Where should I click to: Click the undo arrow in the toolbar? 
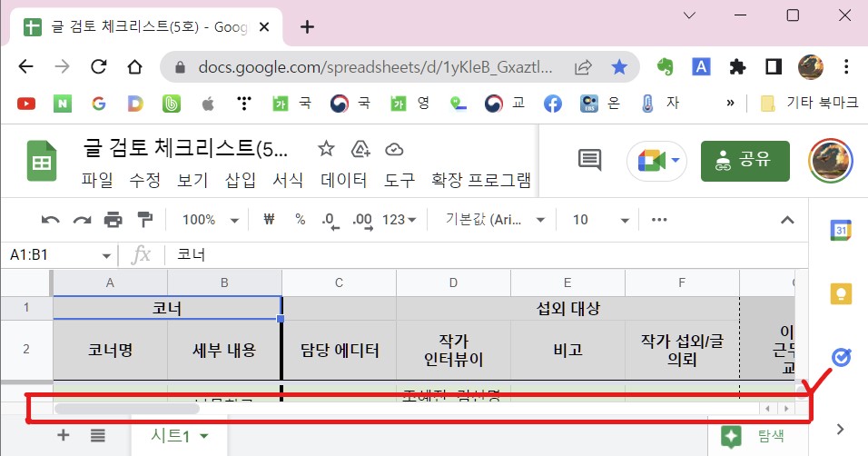[x=50, y=220]
